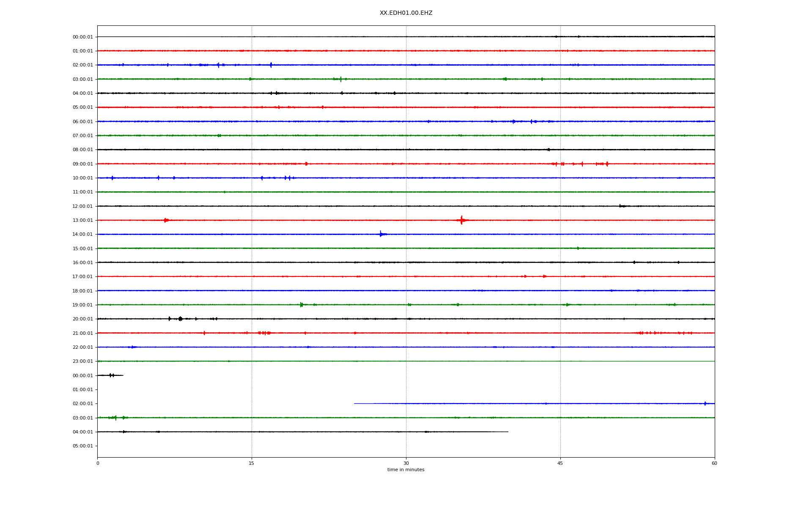Screen dimensions: 812x508
Task: Click the 09:00:01 trace label
Action: click(x=82, y=164)
